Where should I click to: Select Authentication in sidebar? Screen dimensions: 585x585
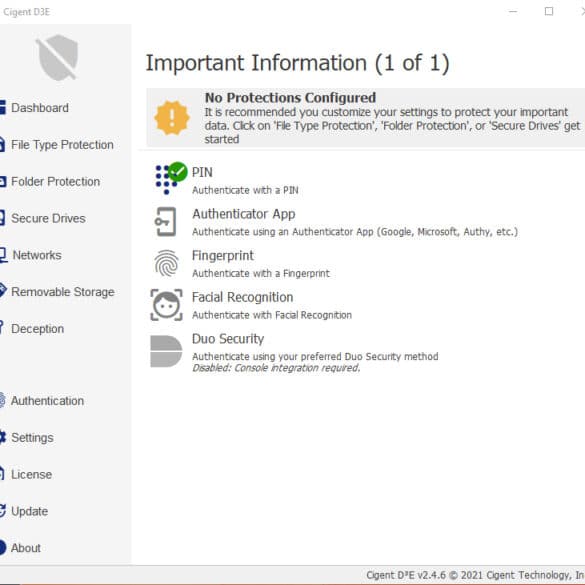pos(47,401)
